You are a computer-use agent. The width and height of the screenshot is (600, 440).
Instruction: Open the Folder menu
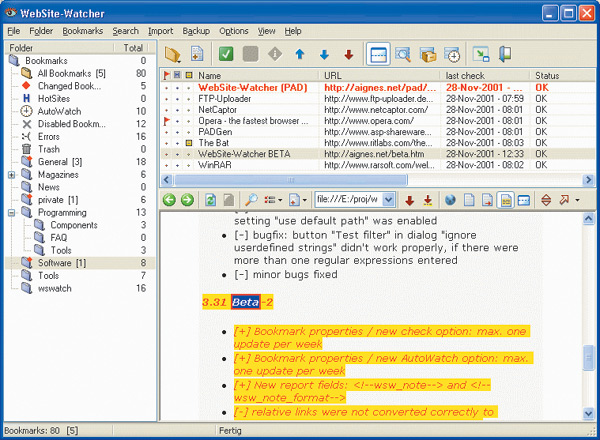point(41,31)
